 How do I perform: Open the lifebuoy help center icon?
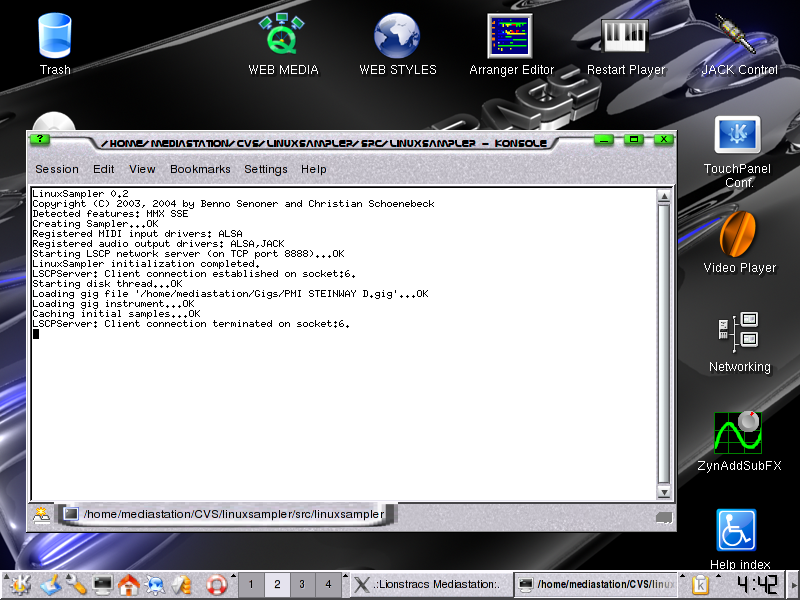tap(216, 585)
